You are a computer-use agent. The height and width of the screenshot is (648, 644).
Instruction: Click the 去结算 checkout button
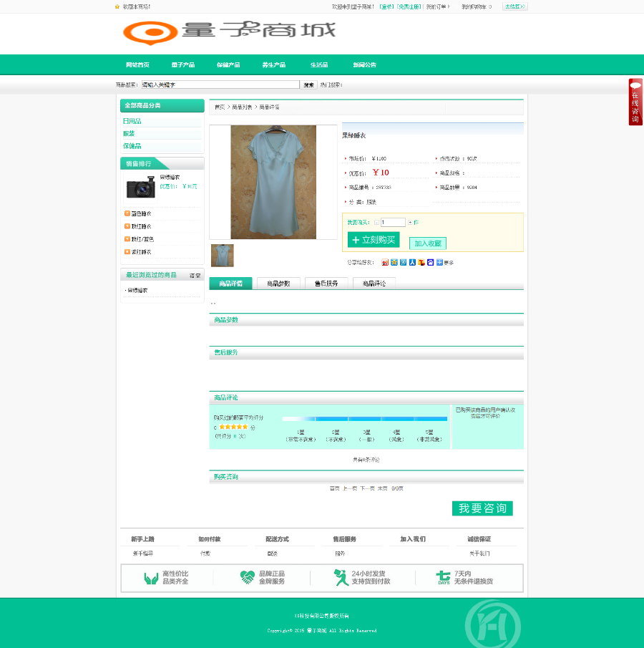click(514, 6)
